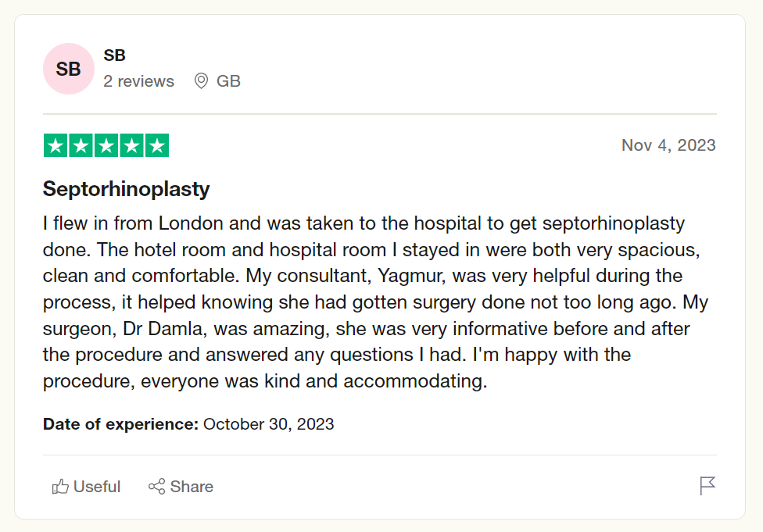Click the first green star
This screenshot has width=763, height=532.
click(x=55, y=145)
